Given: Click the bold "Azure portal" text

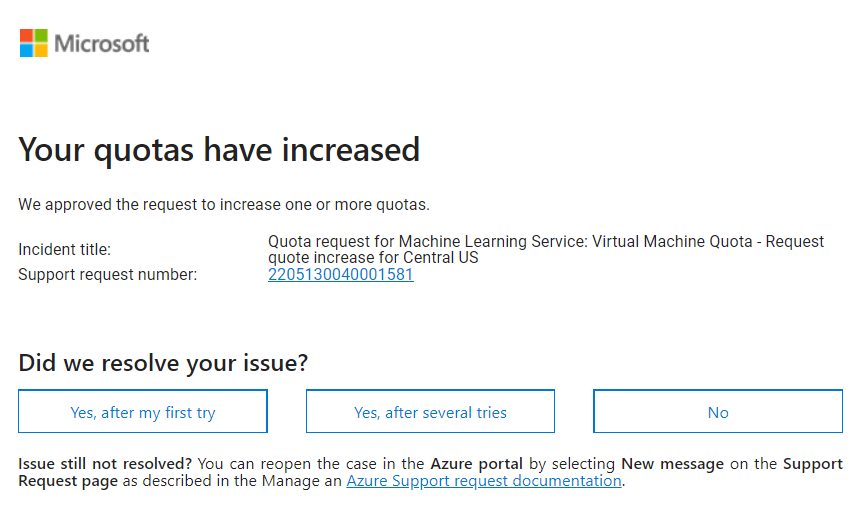Looking at the screenshot, I should coord(477,464).
